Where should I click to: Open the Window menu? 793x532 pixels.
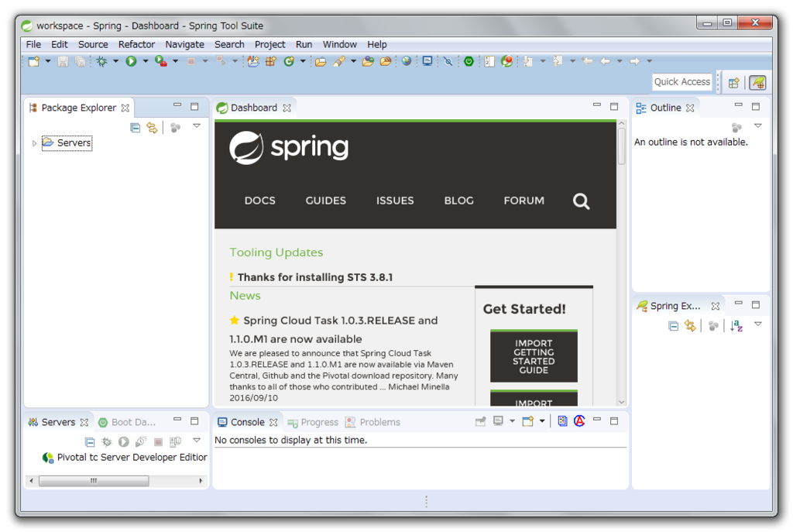click(x=339, y=44)
